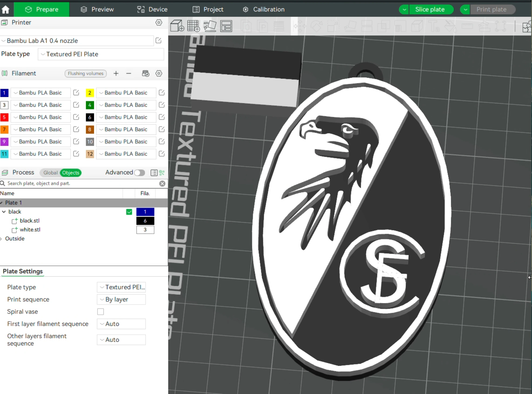Open Plate Settings plate type dropdown
Screen dimensions: 532x394
(121, 287)
